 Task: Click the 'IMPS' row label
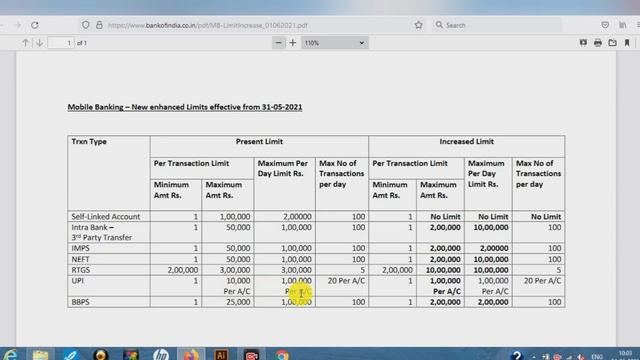[x=80, y=248]
